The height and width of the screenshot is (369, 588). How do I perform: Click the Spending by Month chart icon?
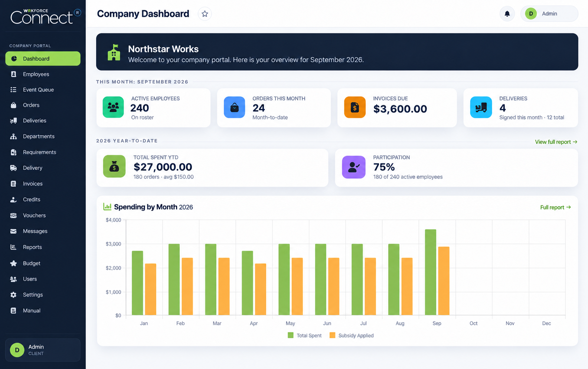(x=107, y=207)
